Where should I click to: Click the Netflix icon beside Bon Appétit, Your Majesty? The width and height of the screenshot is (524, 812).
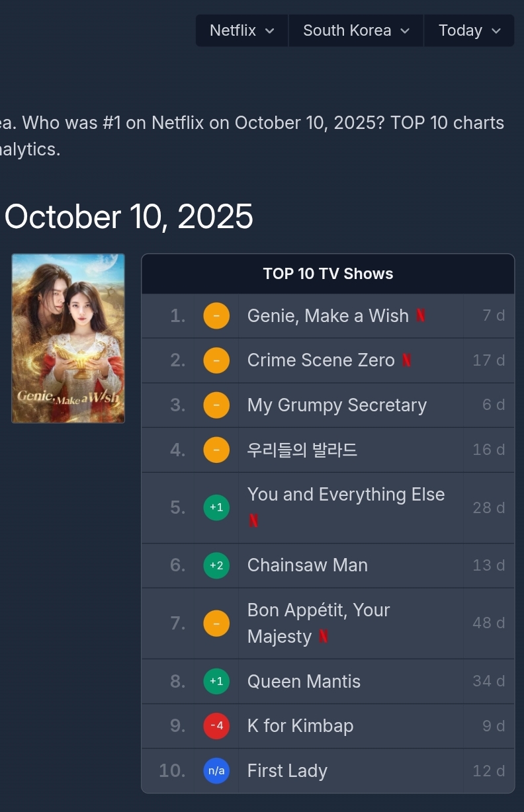click(x=324, y=637)
